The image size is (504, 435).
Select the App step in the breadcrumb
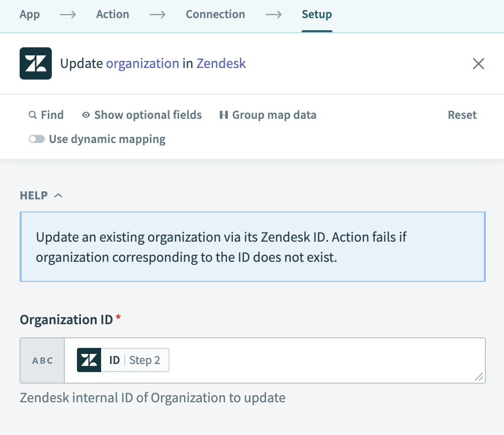29,15
